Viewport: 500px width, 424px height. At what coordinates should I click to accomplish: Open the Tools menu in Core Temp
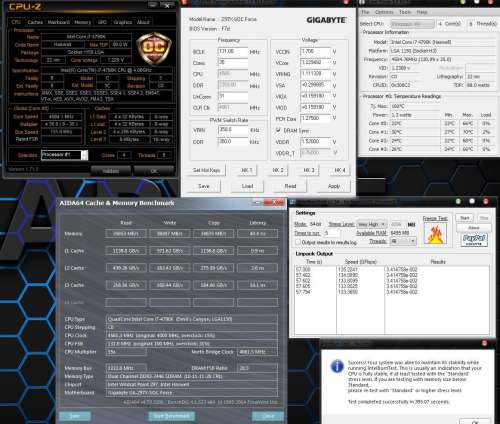pos(405,12)
